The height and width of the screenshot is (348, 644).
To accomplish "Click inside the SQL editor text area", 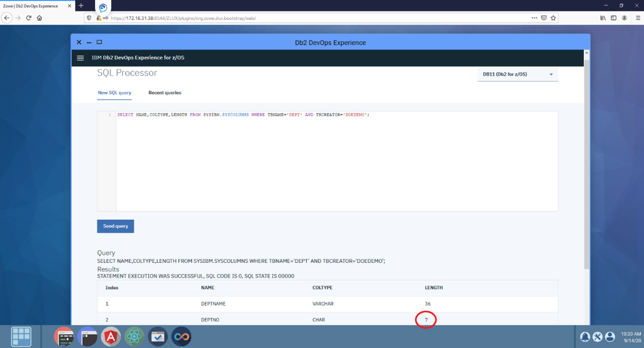I will coord(337,161).
